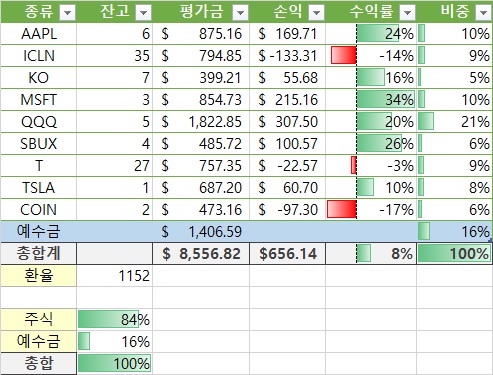Click the 473.16 valuation cell

coord(201,210)
